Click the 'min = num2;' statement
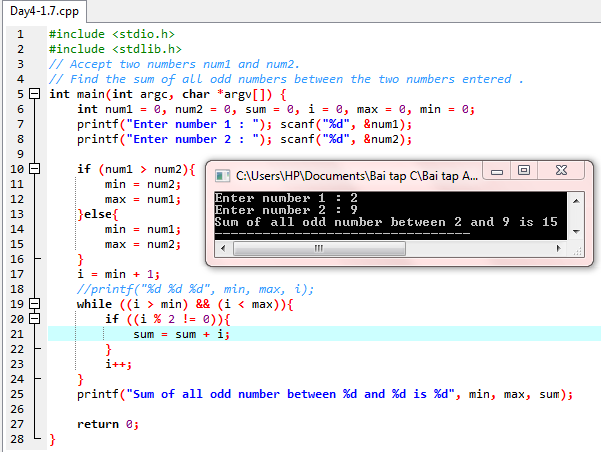 [x=143, y=184]
